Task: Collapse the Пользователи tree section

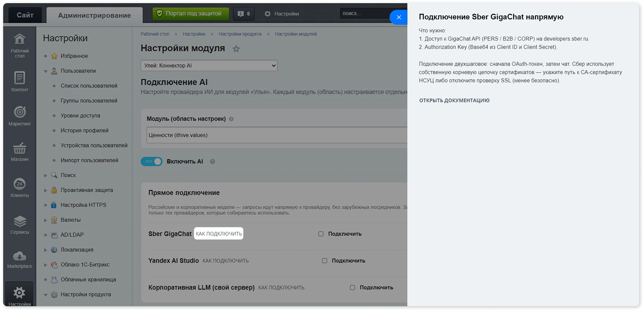Action: 46,71
